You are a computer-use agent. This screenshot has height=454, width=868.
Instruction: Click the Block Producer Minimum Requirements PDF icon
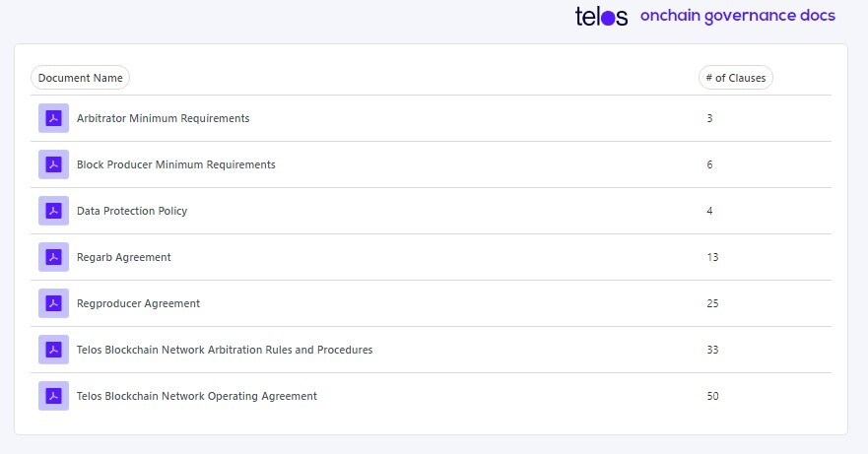pos(54,164)
